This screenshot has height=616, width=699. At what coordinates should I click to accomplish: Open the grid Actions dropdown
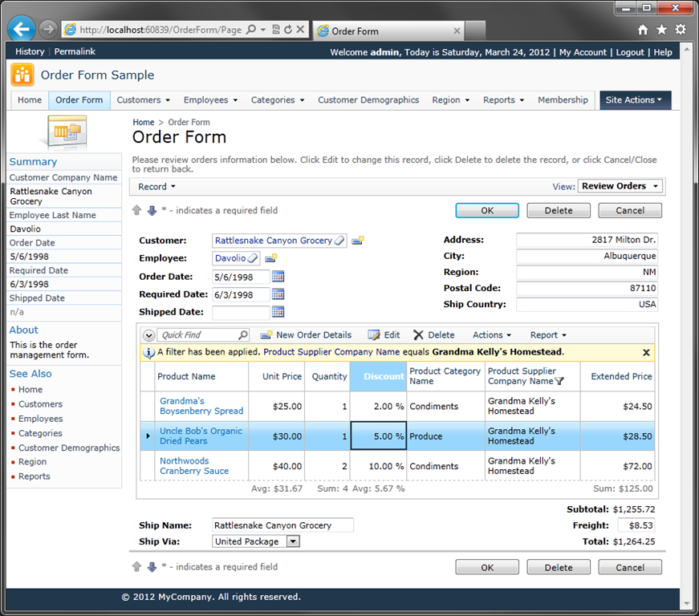(x=492, y=335)
